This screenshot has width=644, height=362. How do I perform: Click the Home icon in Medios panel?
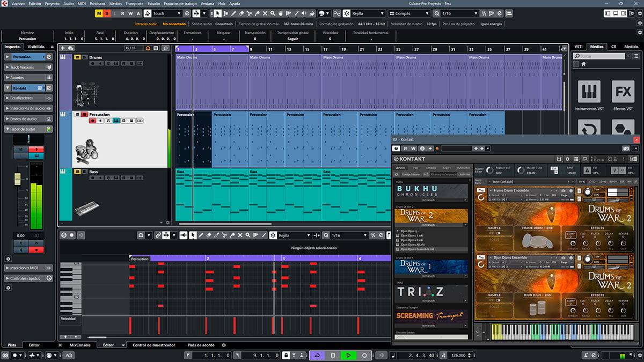583,64
